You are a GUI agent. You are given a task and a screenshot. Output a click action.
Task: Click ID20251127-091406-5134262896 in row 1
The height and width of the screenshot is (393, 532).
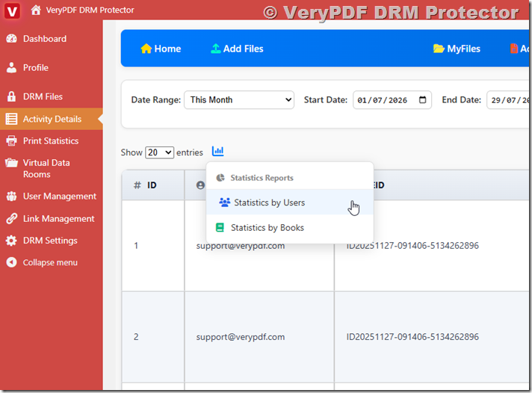pyautogui.click(x=412, y=245)
